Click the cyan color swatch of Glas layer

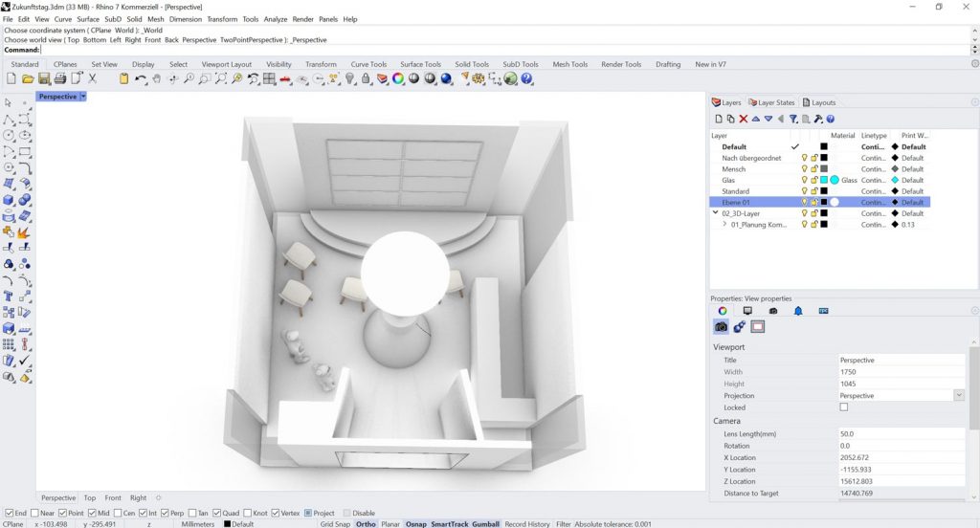[823, 180]
